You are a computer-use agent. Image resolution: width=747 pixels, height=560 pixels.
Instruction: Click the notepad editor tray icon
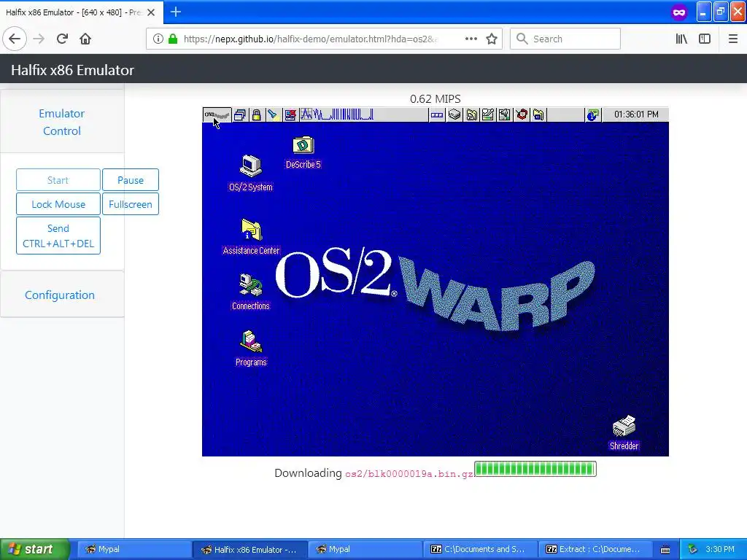click(488, 114)
